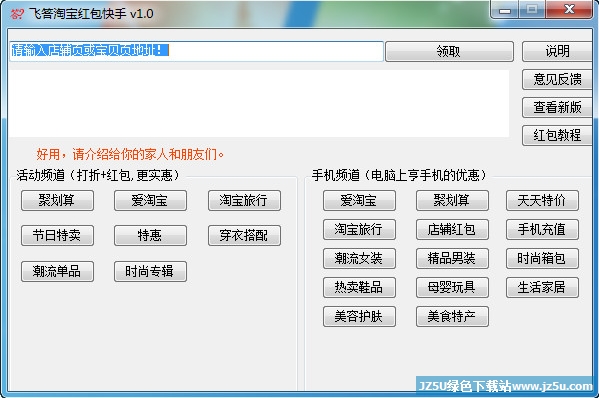Open 爱淘宝 in the 手机频道 group
The image size is (599, 398).
click(x=359, y=201)
